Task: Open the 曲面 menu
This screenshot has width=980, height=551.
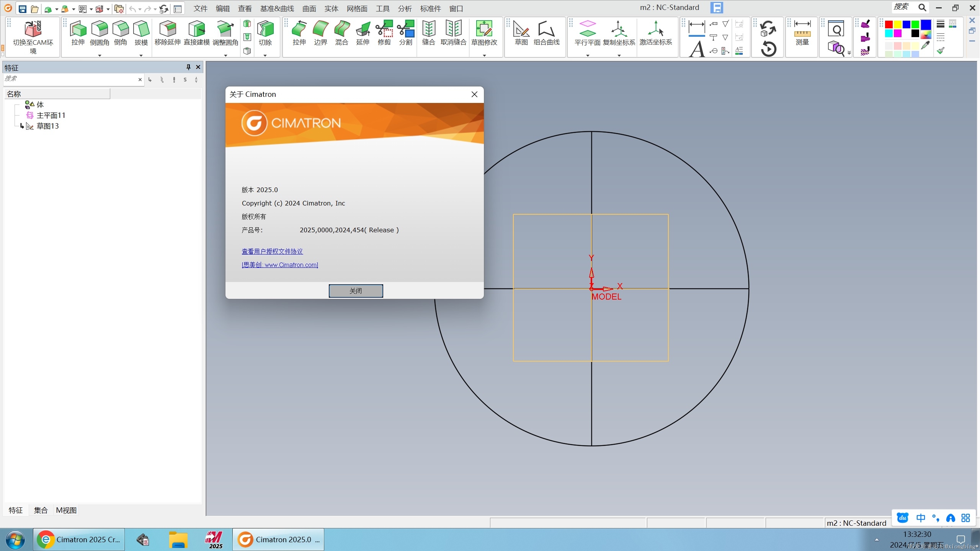Action: pyautogui.click(x=309, y=8)
